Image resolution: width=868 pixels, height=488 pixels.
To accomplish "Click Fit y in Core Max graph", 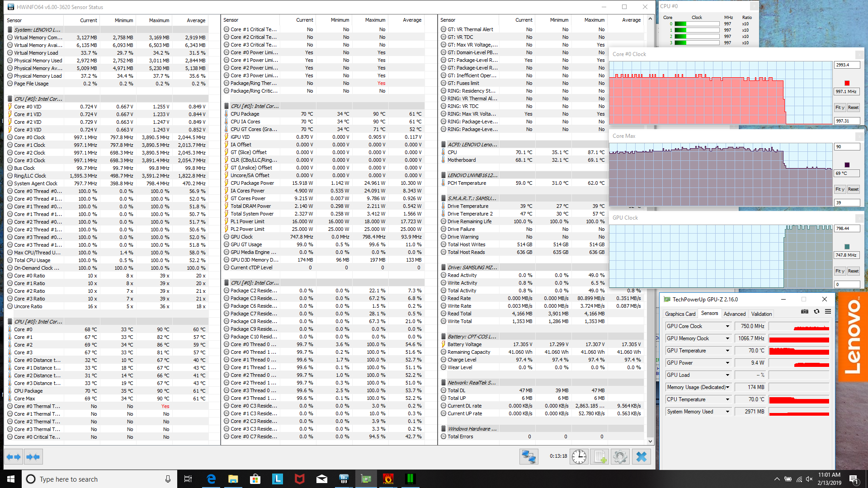I will point(840,189).
